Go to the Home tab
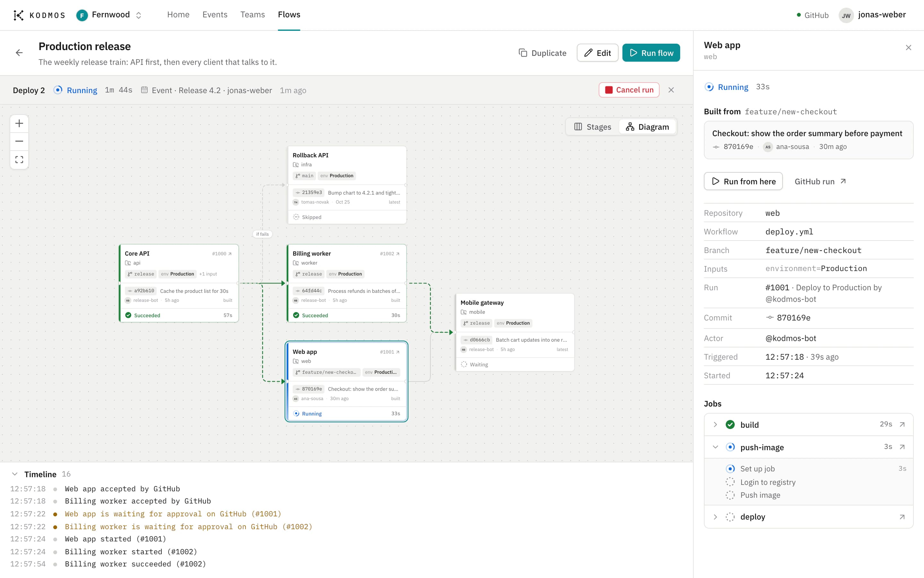The image size is (924, 578). pos(178,14)
